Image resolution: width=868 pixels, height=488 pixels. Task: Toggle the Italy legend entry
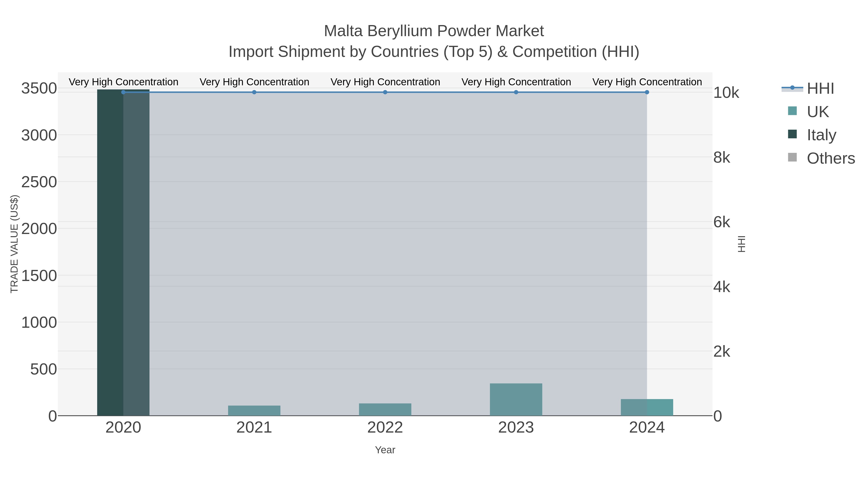[812, 135]
